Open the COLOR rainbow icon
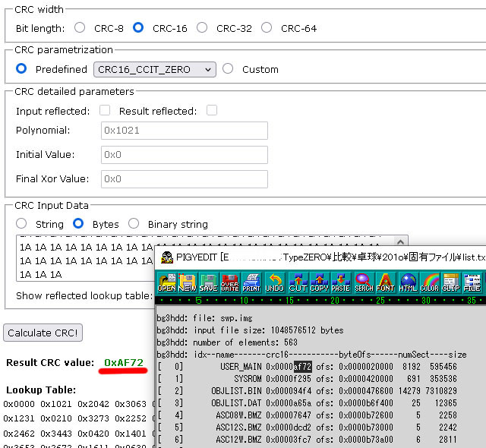Viewport: 486px width, 448px height. 430,283
